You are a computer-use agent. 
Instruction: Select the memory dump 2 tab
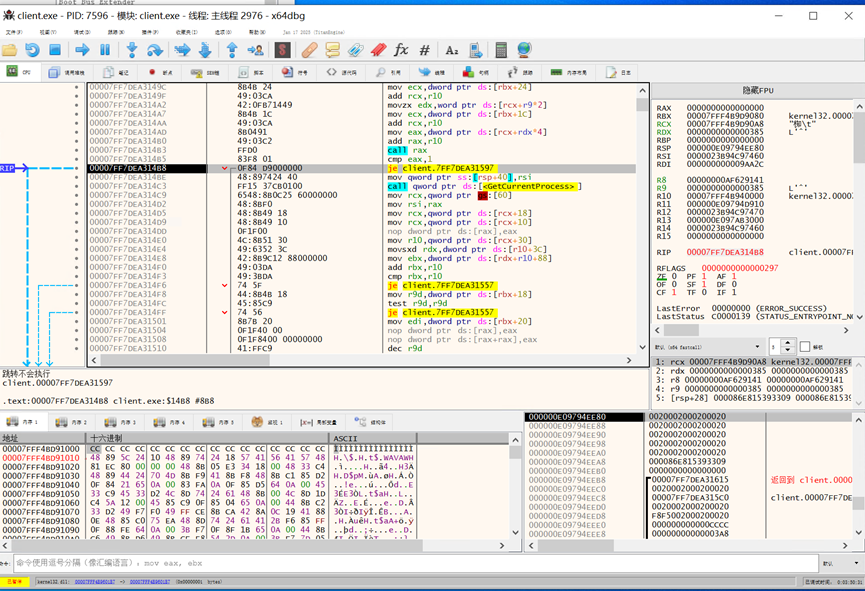(70, 422)
